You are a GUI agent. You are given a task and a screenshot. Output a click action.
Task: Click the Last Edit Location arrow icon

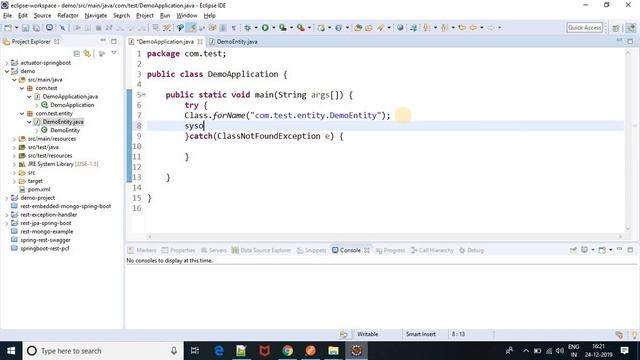[462, 28]
